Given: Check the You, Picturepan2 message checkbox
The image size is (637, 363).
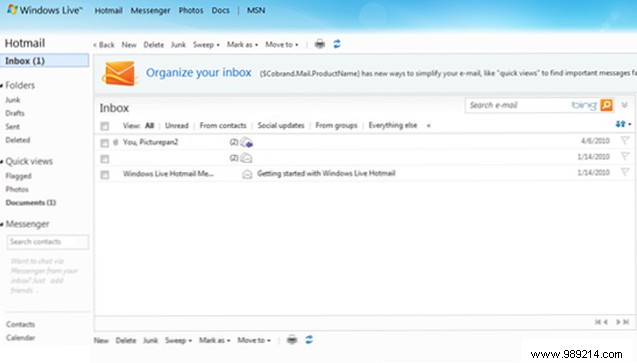Looking at the screenshot, I should tap(105, 143).
